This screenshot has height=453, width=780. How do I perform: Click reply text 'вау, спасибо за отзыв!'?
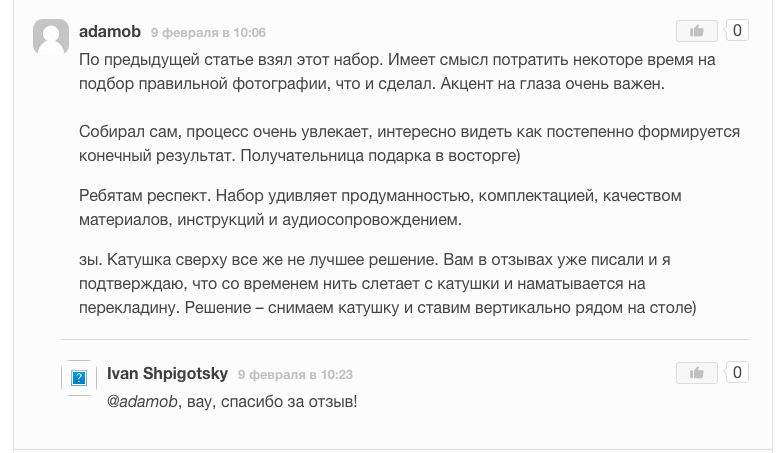click(x=270, y=402)
